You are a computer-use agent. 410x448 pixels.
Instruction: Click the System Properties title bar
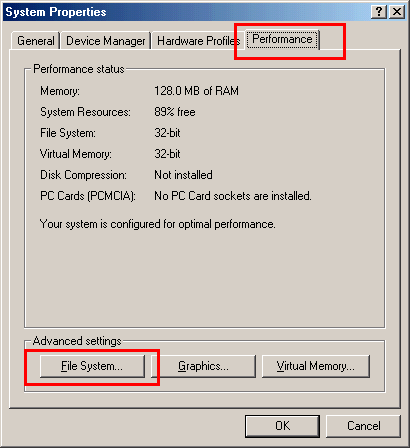tap(187, 12)
